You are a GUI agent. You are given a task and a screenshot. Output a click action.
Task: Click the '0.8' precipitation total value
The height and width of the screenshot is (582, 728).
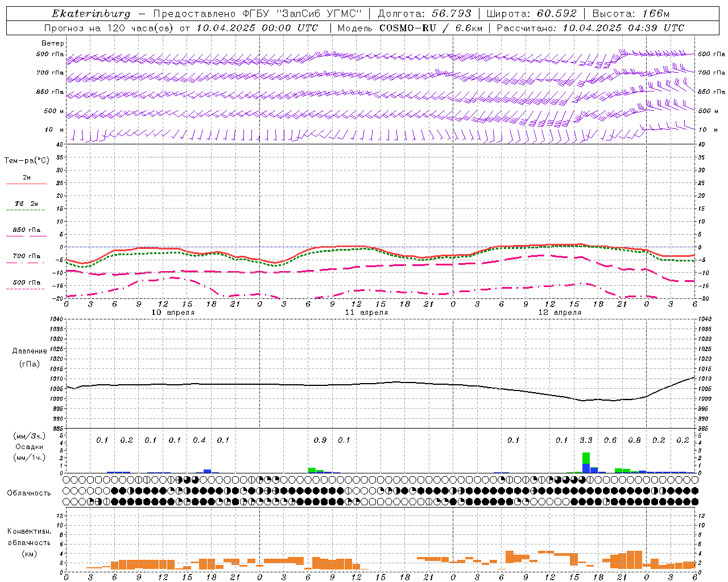[634, 440]
